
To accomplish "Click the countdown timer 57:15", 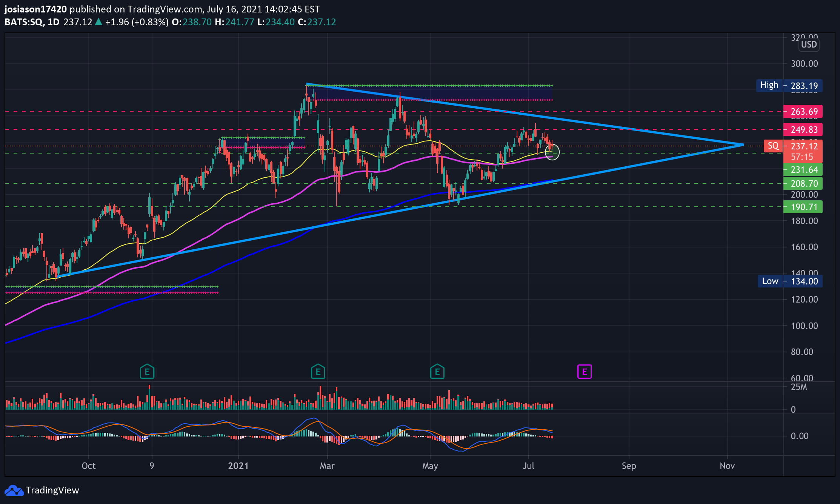I will click(802, 157).
